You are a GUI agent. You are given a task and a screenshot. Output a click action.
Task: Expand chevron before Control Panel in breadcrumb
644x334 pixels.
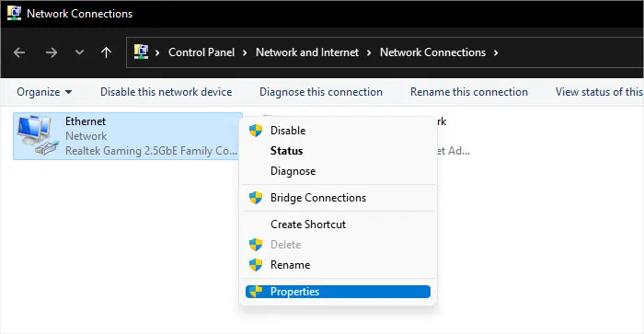point(157,52)
